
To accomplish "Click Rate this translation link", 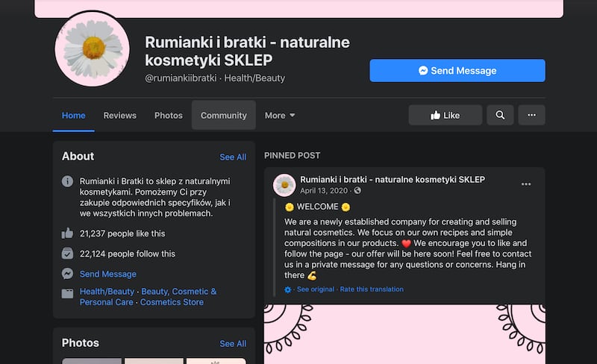I will 372,289.
